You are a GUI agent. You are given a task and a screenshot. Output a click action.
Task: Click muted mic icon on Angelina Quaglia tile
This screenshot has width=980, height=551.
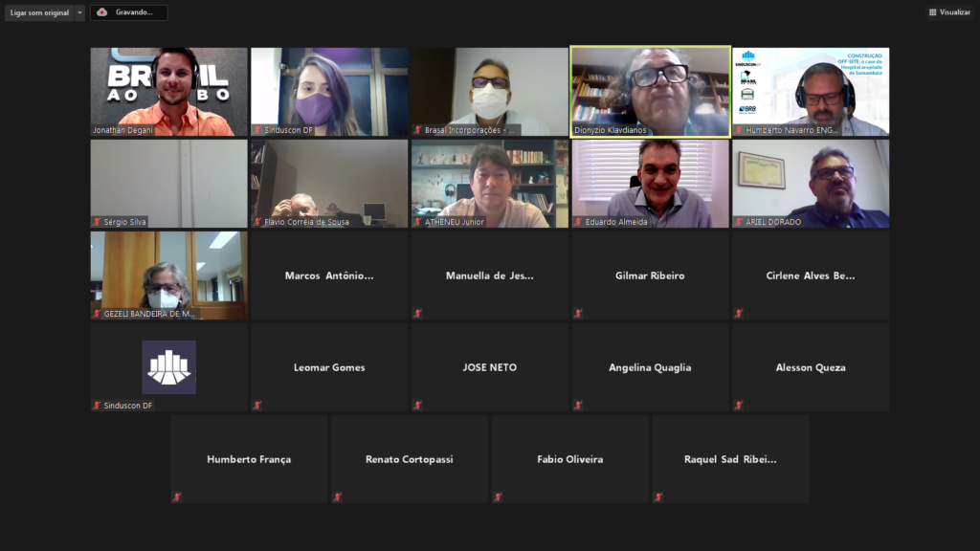point(578,405)
